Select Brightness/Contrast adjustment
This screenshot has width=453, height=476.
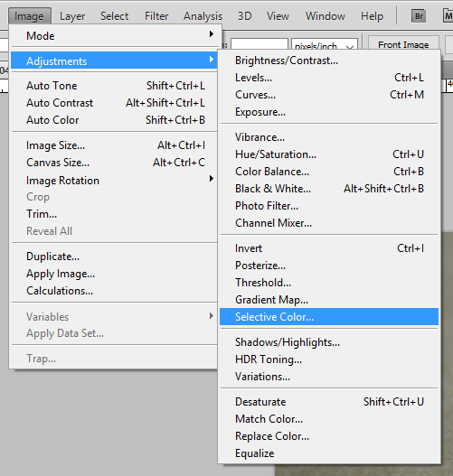329,61
